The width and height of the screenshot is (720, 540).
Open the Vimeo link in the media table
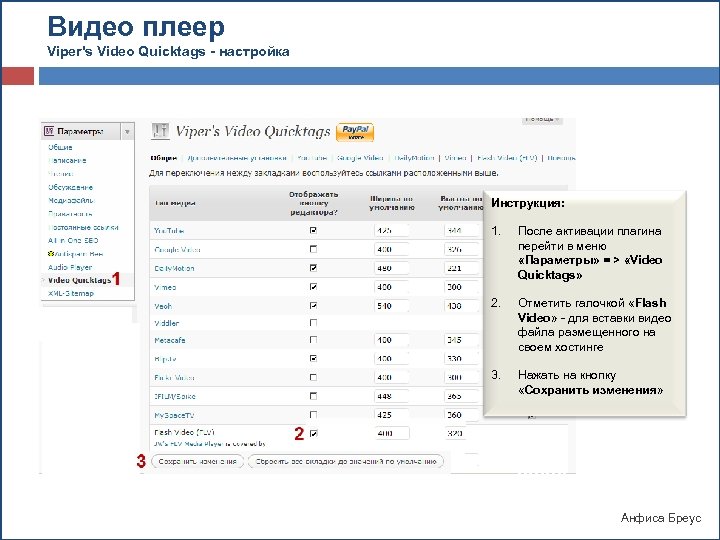(165, 287)
